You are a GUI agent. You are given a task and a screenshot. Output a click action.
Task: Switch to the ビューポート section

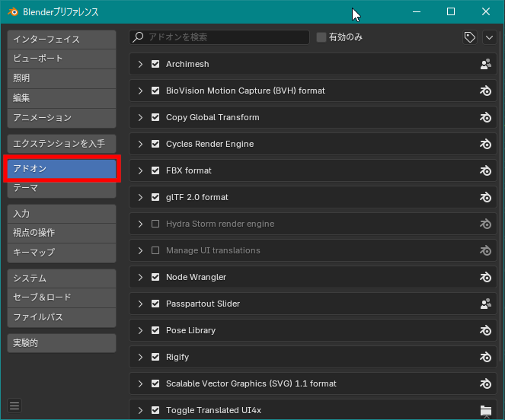coord(62,59)
